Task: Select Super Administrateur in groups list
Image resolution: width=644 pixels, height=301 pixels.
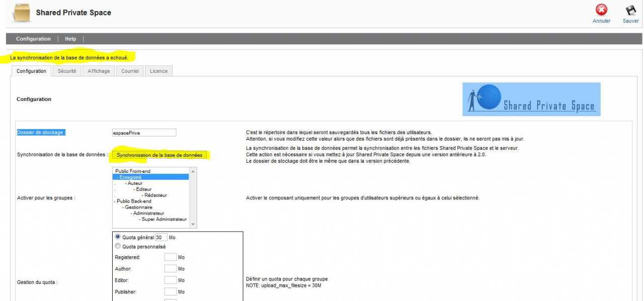Action: (164, 219)
